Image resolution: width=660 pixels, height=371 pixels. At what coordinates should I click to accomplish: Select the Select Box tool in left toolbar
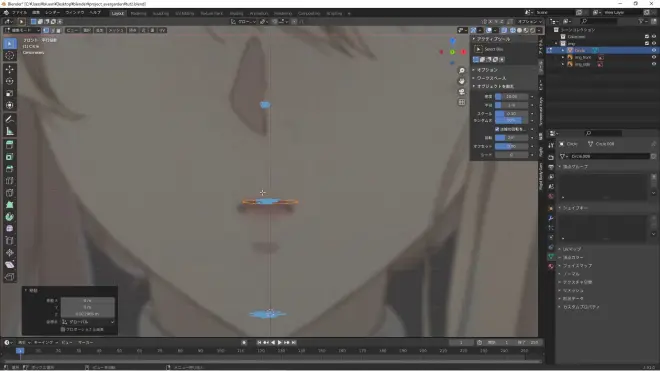click(10, 43)
